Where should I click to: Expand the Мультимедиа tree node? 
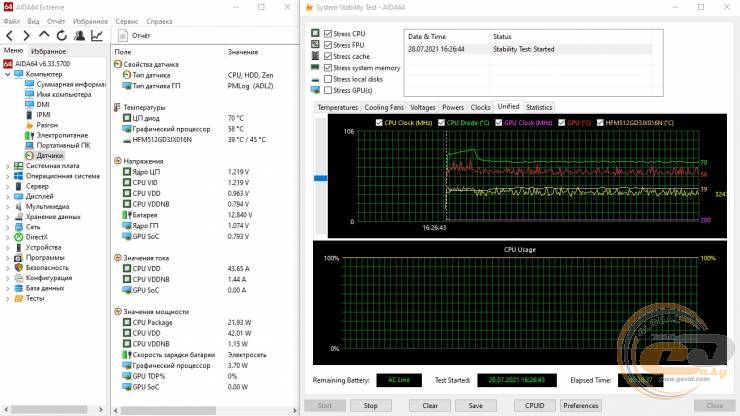8,207
